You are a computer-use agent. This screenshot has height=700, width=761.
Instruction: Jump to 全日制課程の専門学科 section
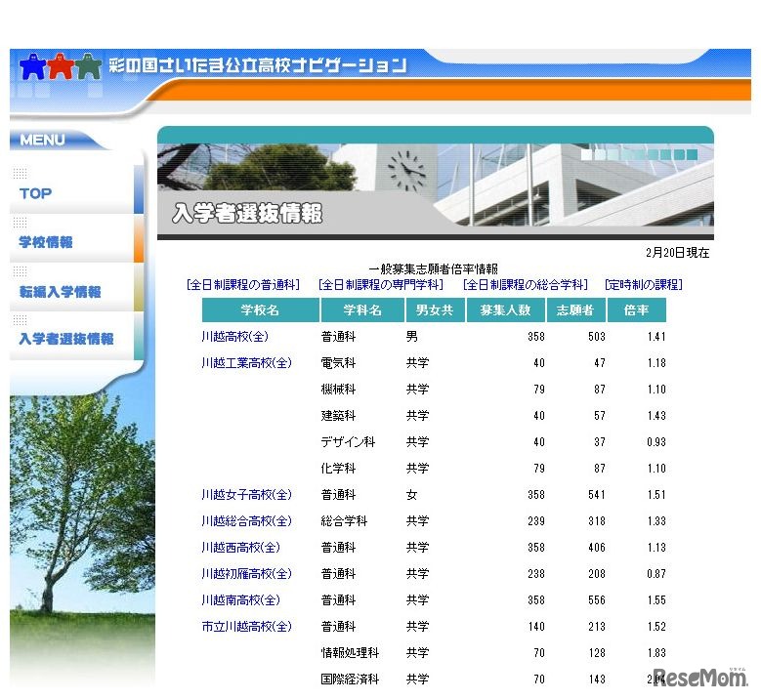[381, 285]
